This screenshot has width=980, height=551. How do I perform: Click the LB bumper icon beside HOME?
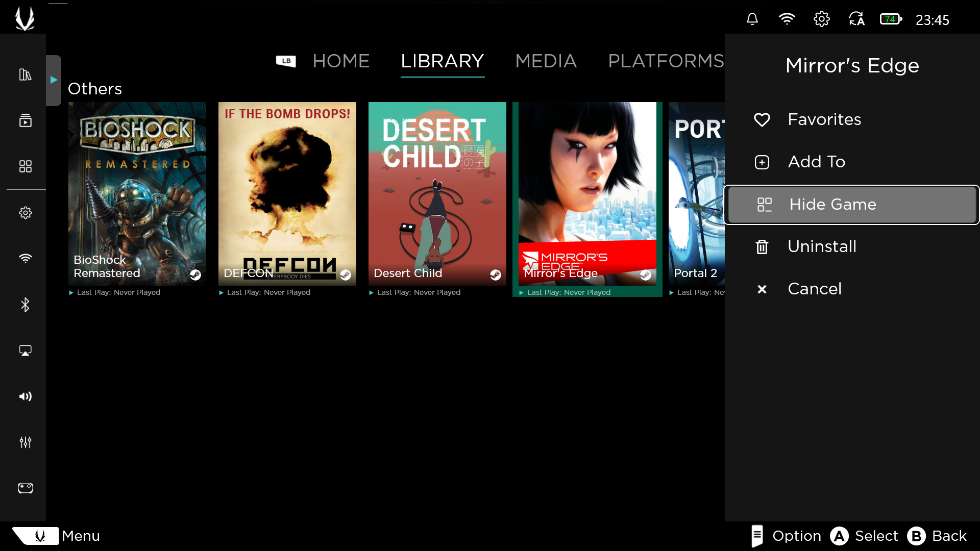click(x=286, y=61)
